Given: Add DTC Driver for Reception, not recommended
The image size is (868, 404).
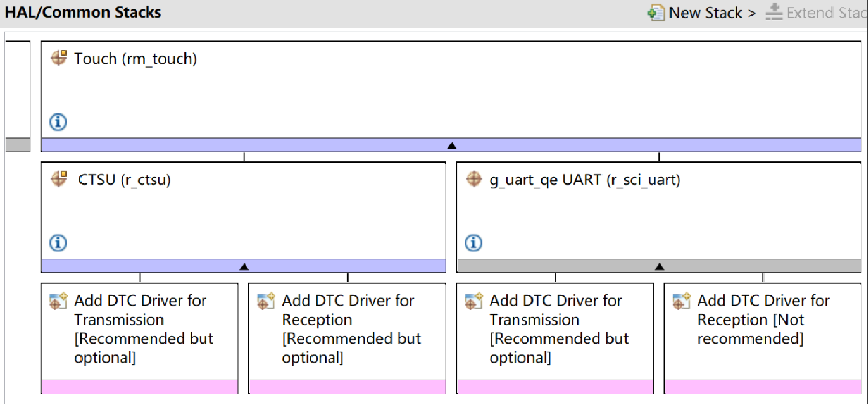Looking at the screenshot, I should tap(763, 319).
